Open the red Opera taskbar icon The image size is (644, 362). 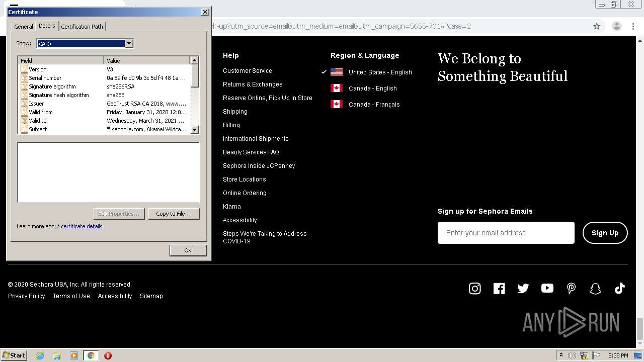point(108,355)
